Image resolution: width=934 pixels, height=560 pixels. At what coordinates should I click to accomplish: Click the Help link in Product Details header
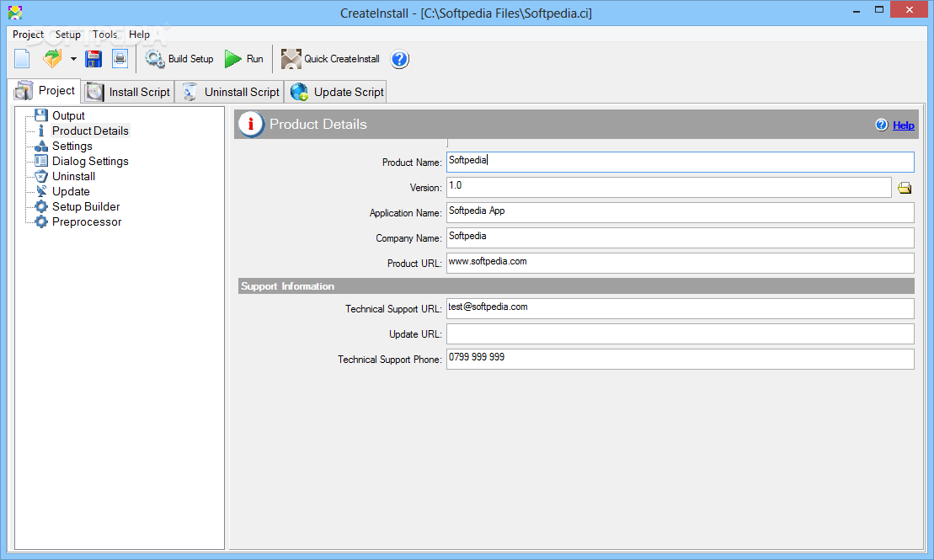[903, 125]
